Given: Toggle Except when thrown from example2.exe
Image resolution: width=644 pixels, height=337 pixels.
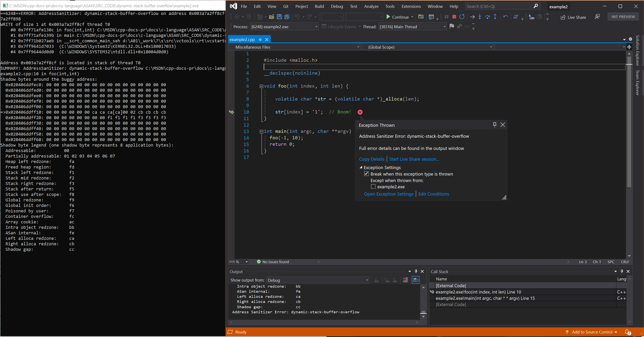Looking at the screenshot, I should point(373,186).
